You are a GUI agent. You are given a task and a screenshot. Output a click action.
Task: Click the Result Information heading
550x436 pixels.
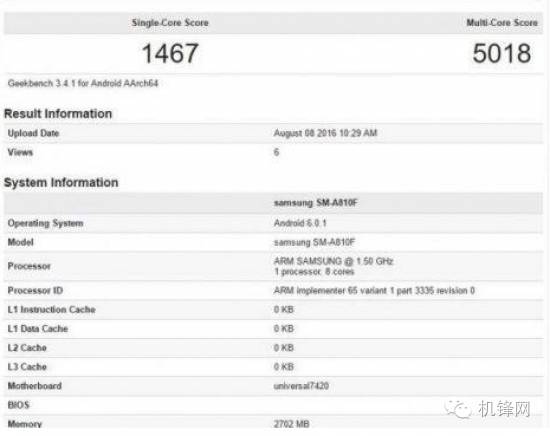coord(58,114)
